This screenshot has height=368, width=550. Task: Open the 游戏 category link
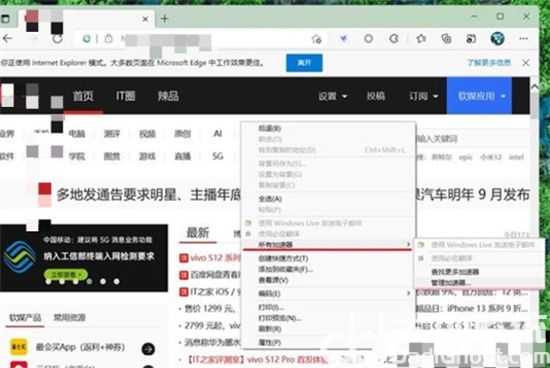[x=147, y=156]
